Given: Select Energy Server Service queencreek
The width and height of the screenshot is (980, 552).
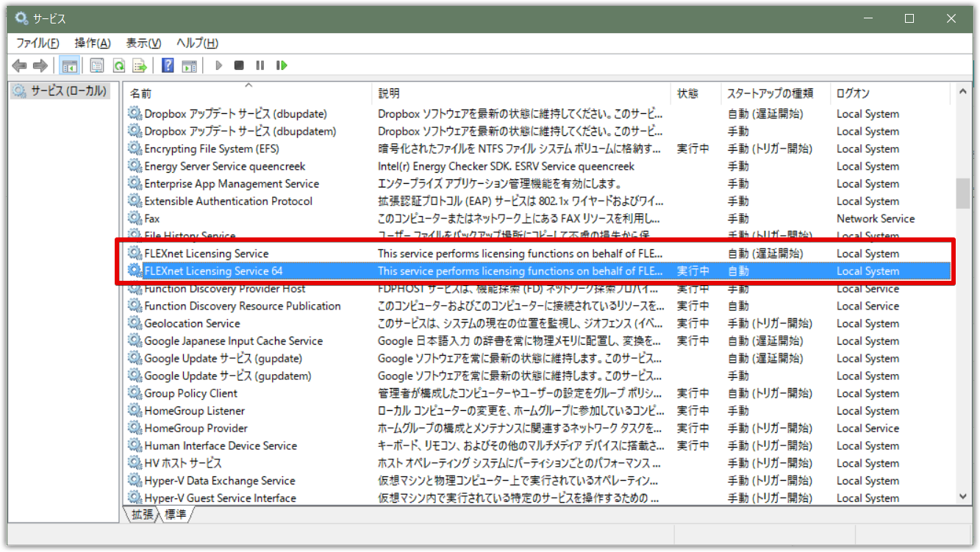Looking at the screenshot, I should 538,166.
